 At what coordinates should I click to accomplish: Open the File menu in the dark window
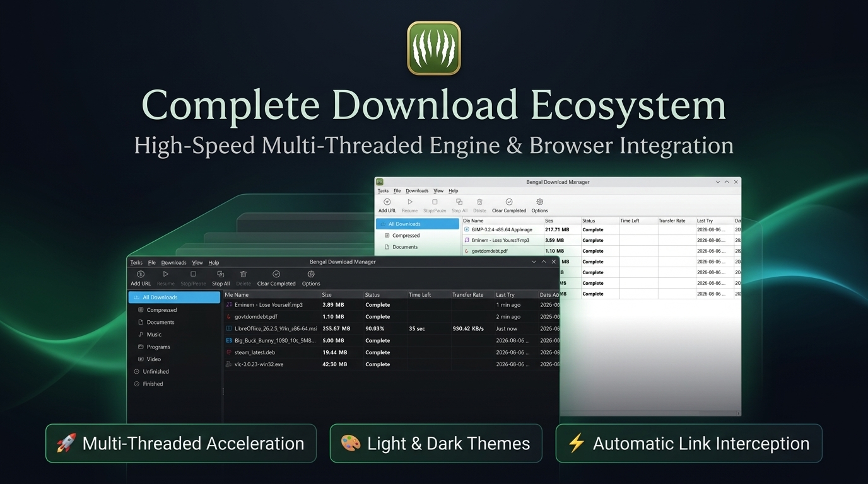(152, 263)
